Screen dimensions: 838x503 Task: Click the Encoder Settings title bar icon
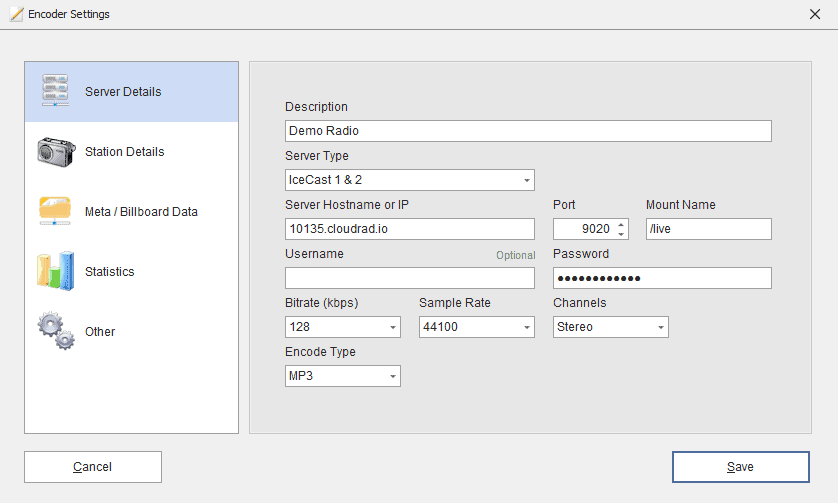tap(16, 14)
